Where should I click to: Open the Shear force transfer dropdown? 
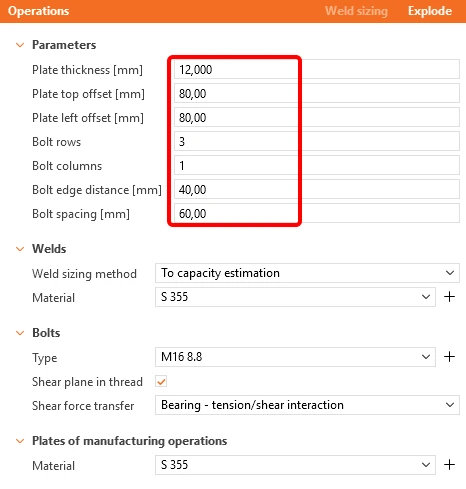(x=307, y=405)
